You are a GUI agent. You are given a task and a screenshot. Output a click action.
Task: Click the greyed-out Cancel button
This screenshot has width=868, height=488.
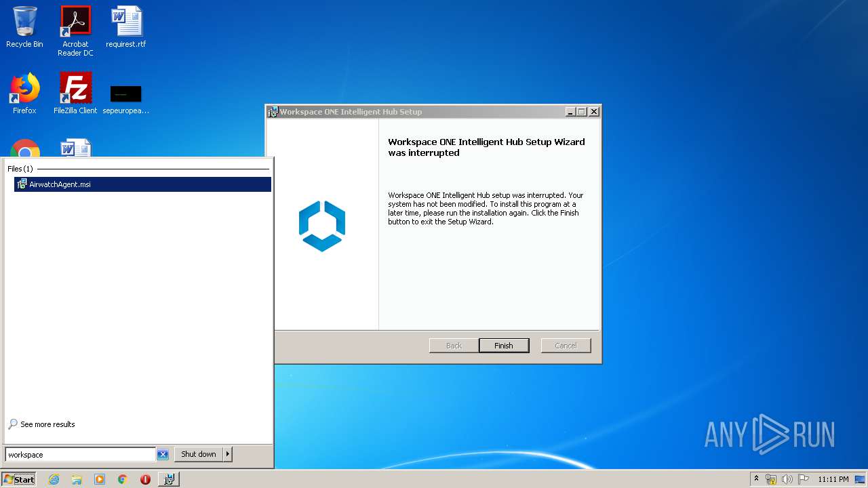(x=566, y=346)
